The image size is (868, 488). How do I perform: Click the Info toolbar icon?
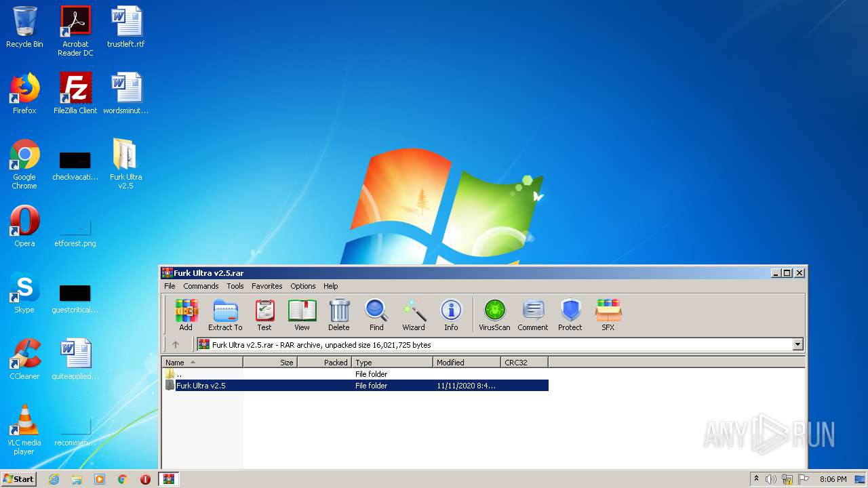[451, 315]
